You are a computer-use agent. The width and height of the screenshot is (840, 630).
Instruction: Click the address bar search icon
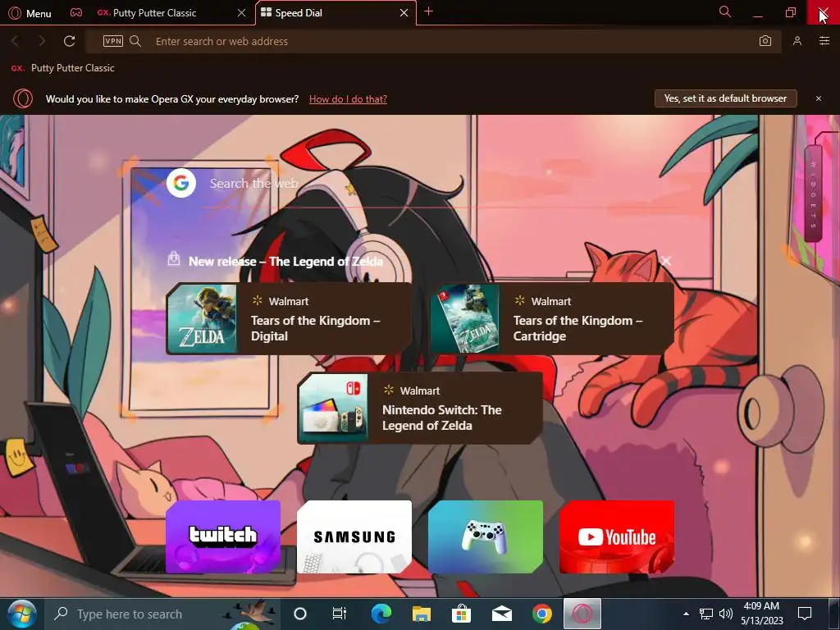(x=135, y=41)
